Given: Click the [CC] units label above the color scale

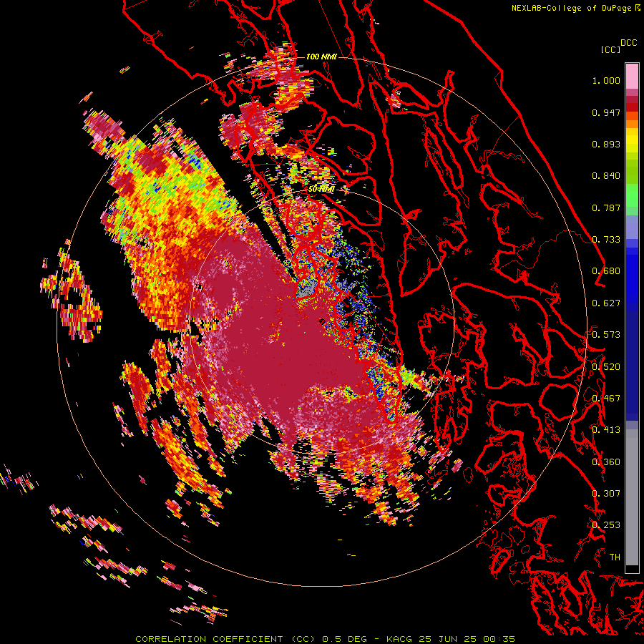Looking at the screenshot, I should pos(610,49).
